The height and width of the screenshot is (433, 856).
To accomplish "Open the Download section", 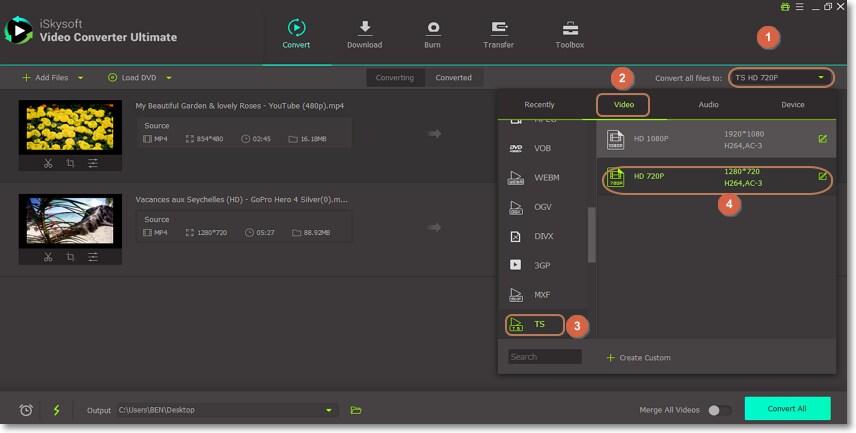I will [x=364, y=34].
